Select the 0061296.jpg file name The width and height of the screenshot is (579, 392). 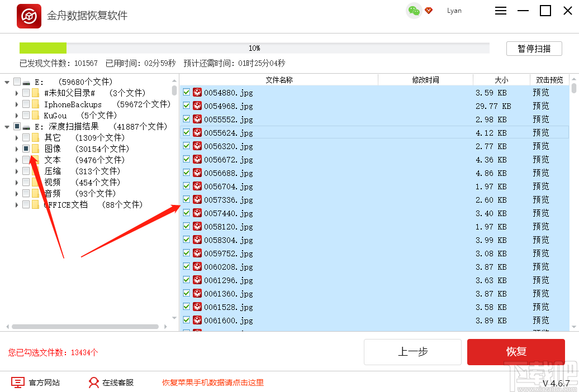228,280
